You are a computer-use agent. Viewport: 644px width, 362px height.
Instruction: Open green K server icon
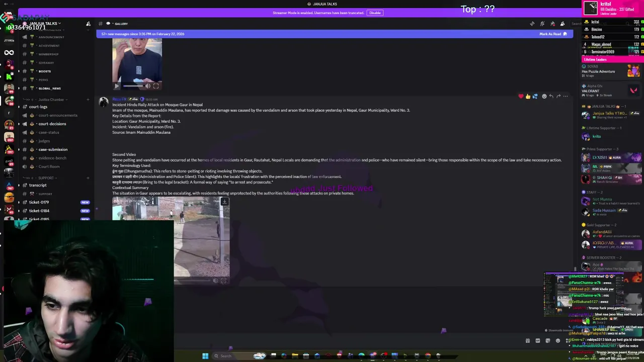coord(9,76)
